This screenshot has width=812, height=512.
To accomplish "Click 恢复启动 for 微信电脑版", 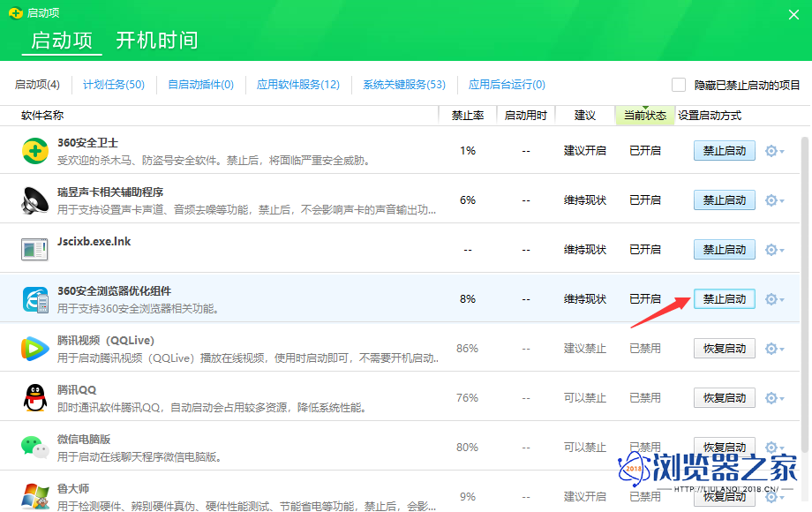I will click(724, 447).
